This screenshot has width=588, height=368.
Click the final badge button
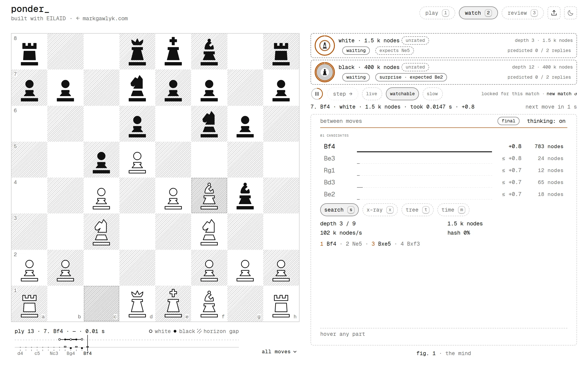508,121
